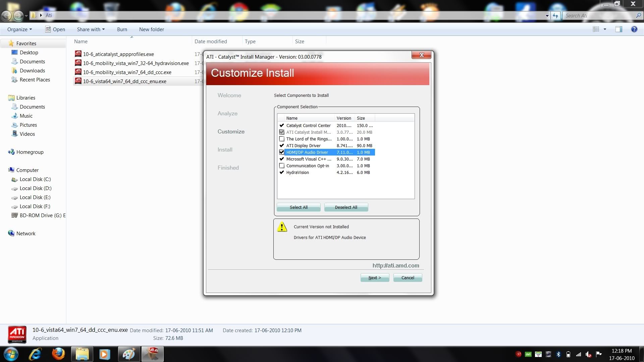This screenshot has height=362, width=644.
Task: Click the Deselect All button
Action: click(346, 207)
